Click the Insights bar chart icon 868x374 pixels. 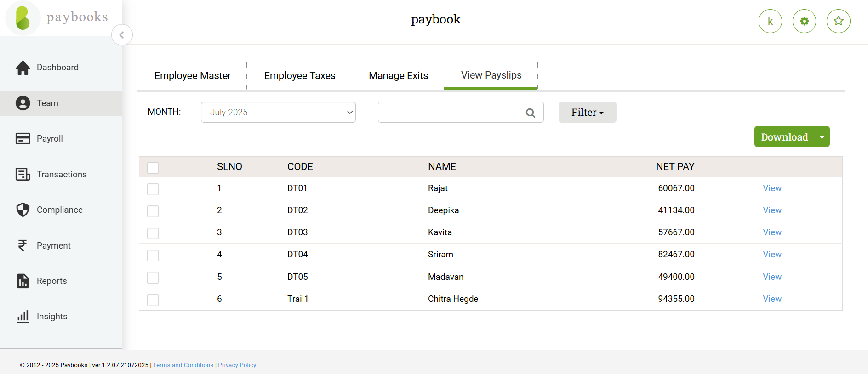pyautogui.click(x=23, y=316)
